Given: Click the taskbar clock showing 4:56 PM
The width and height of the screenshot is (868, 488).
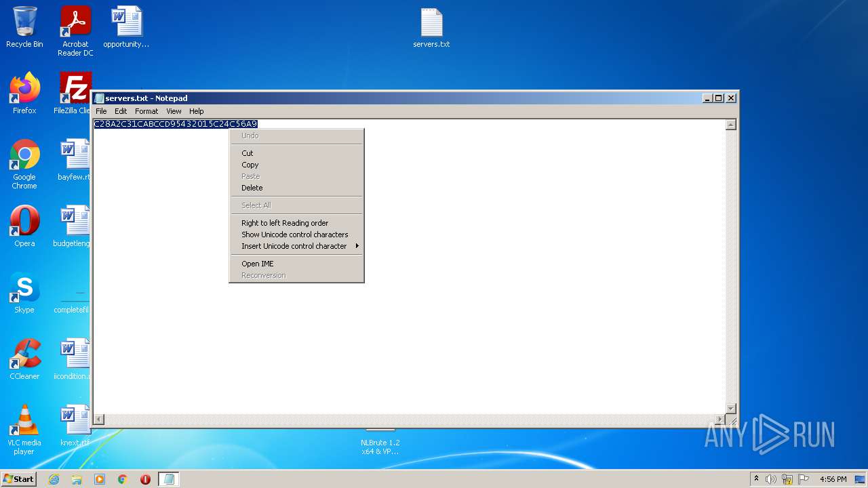Looking at the screenshot, I should click(x=833, y=479).
